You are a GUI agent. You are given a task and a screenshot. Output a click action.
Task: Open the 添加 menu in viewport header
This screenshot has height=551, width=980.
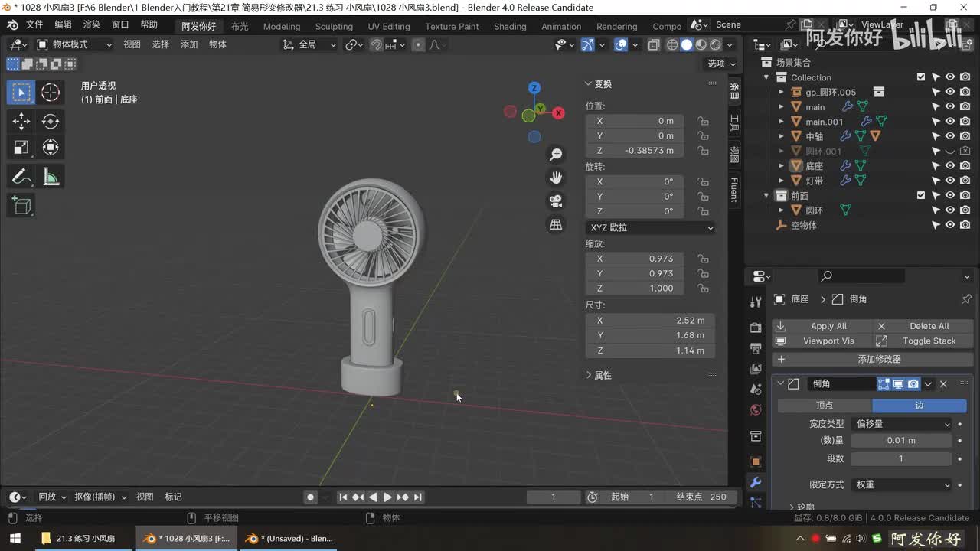click(x=189, y=44)
